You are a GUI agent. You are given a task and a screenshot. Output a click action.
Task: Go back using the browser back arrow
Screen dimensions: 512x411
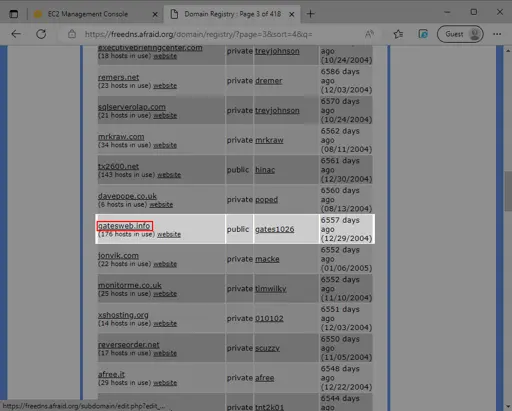(16, 34)
